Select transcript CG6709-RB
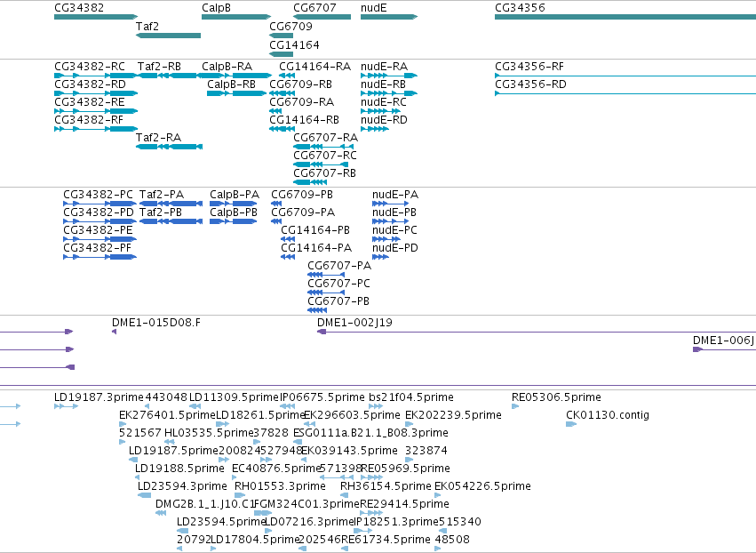 pyautogui.click(x=301, y=84)
